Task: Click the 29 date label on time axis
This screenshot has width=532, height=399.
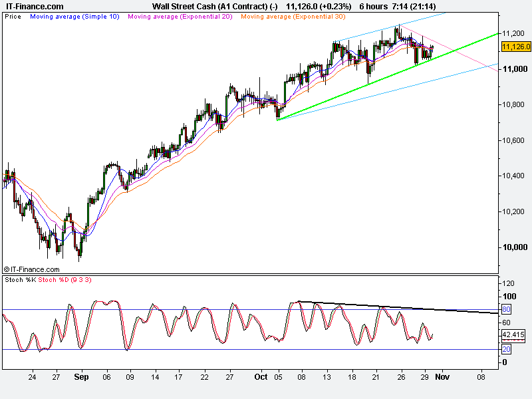Action: pos(425,377)
